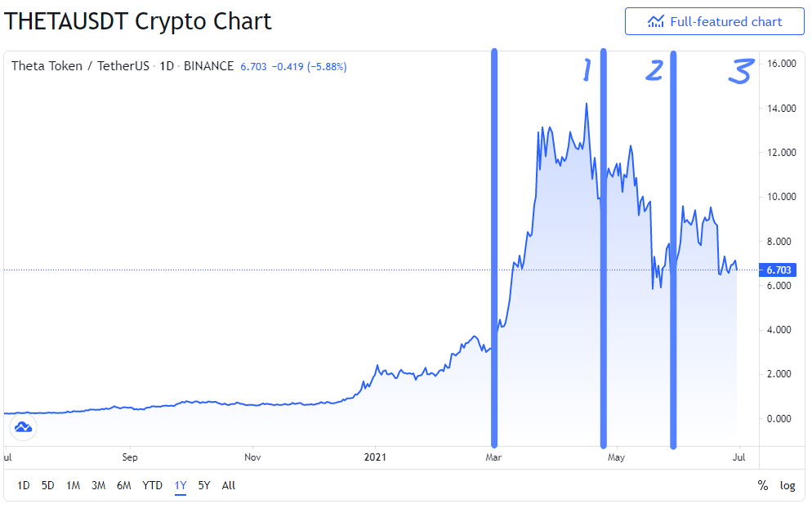Screen dimensions: 812x517
Task: Show the 5Y time range
Action: pyautogui.click(x=204, y=485)
